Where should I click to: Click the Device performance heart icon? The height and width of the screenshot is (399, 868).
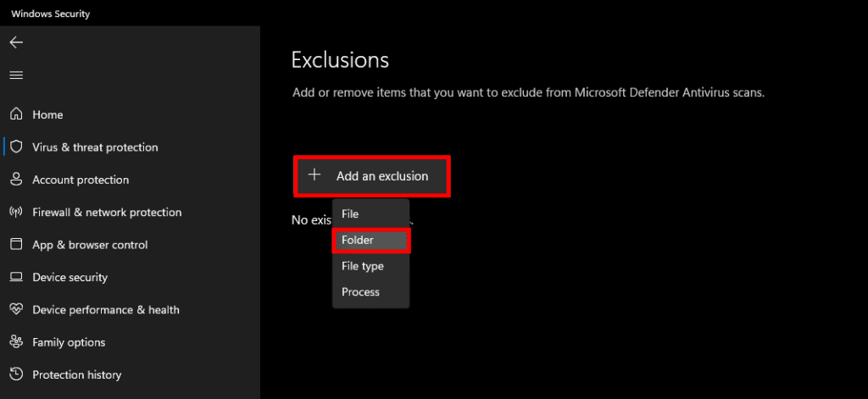17,309
